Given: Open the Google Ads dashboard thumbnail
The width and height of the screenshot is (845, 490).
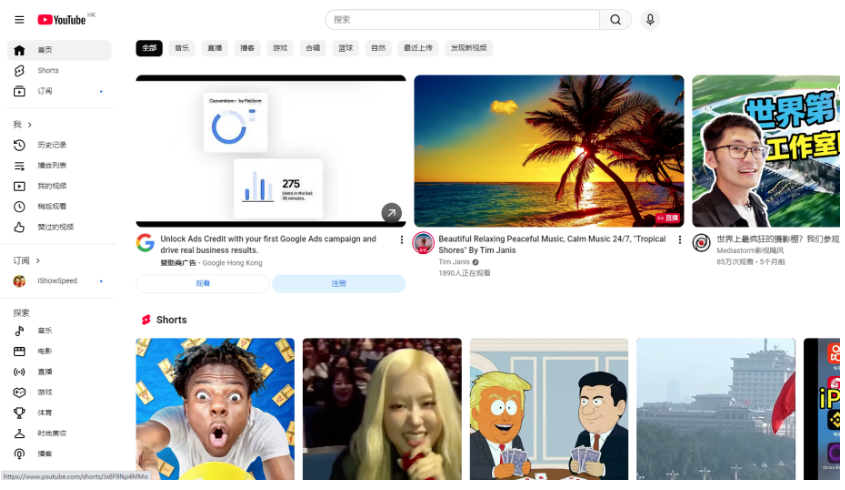Looking at the screenshot, I should click(271, 151).
